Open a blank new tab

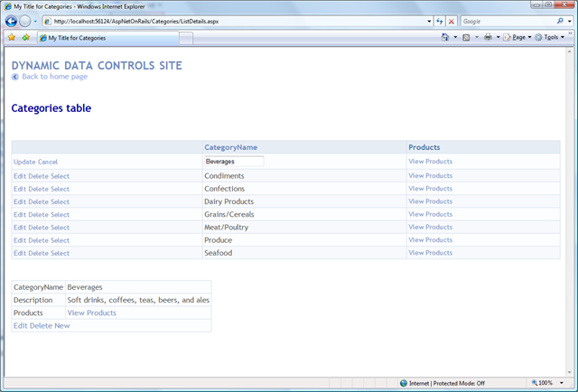click(186, 38)
